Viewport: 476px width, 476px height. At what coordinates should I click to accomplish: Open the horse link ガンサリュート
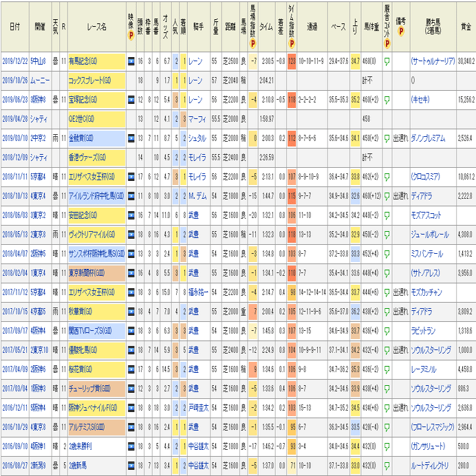tap(428, 446)
